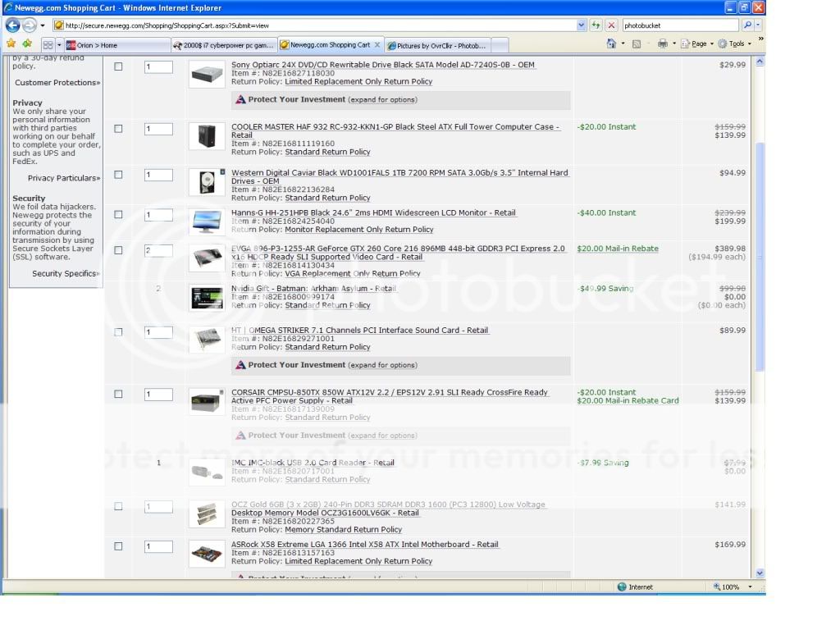Image resolution: width=840 pixels, height=630 pixels.
Task: Open the $20.00 Mail-in Rebate link for EVGA card
Action: 618,249
